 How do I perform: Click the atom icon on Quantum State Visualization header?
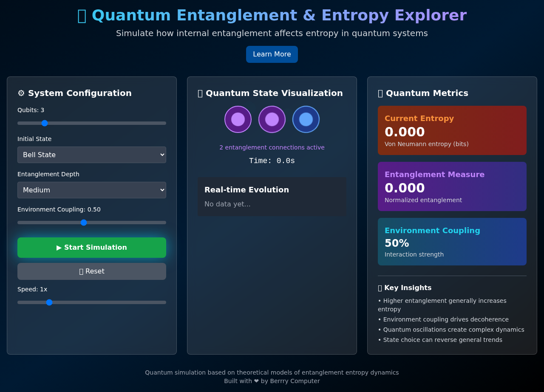[200, 93]
